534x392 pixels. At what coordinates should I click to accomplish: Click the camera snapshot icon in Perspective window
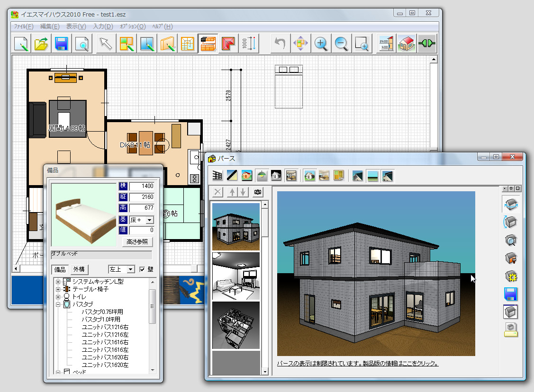pos(258,192)
